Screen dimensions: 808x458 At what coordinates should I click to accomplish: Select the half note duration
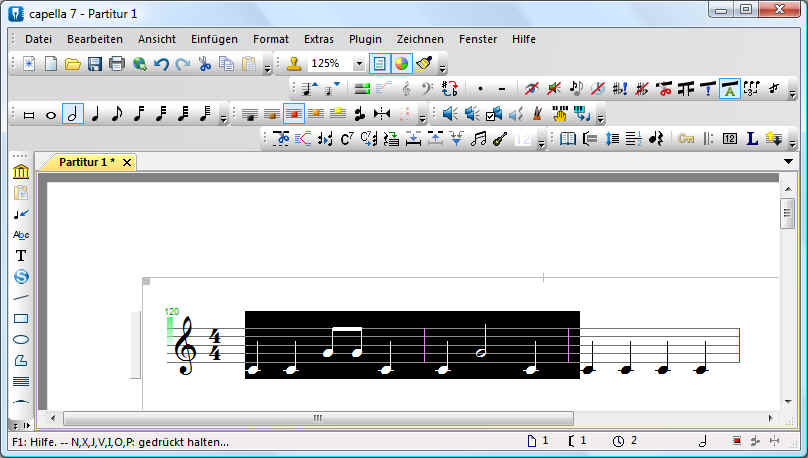(72, 114)
